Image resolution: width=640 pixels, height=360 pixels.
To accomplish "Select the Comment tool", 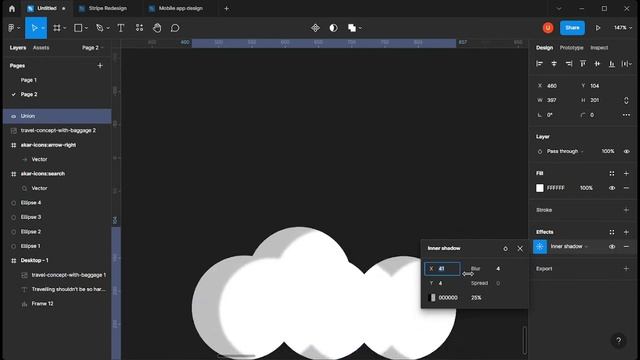I will (175, 28).
